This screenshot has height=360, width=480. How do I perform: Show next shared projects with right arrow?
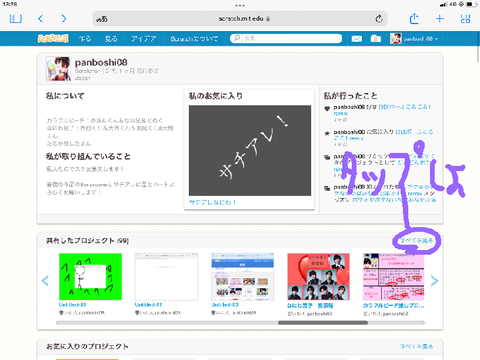pos(434,281)
